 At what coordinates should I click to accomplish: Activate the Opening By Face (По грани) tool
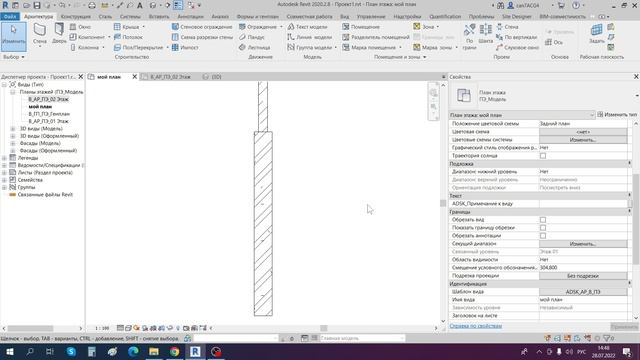(469, 37)
